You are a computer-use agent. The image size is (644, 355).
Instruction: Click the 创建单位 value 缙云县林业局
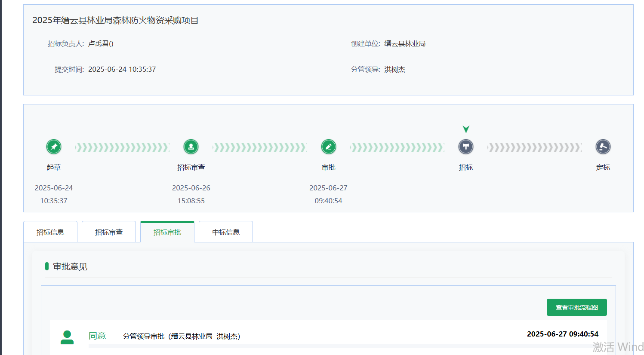405,43
